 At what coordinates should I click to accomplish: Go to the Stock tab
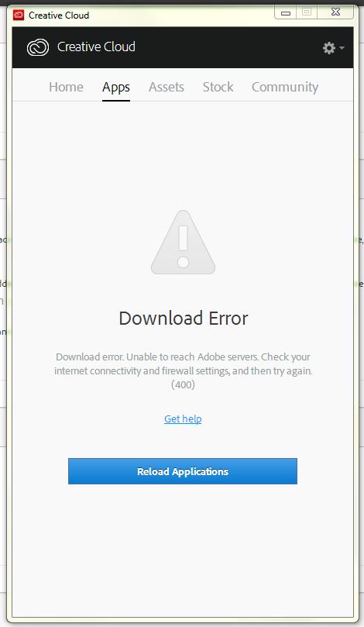(218, 87)
